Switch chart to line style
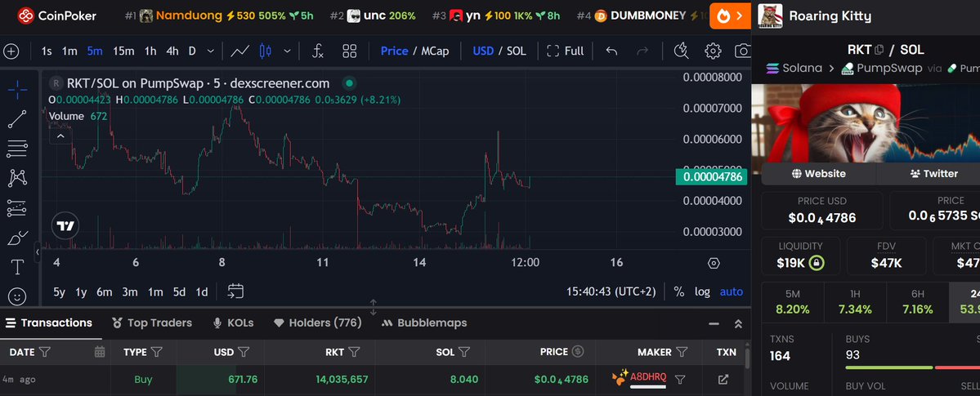Image resolution: width=980 pixels, height=396 pixels. [240, 51]
